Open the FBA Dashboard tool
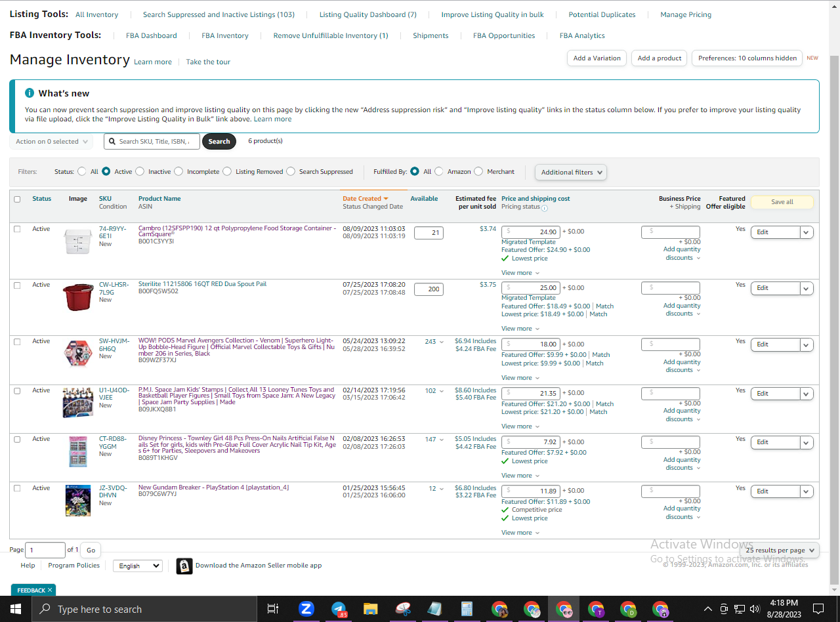The height and width of the screenshot is (622, 840). click(x=152, y=35)
